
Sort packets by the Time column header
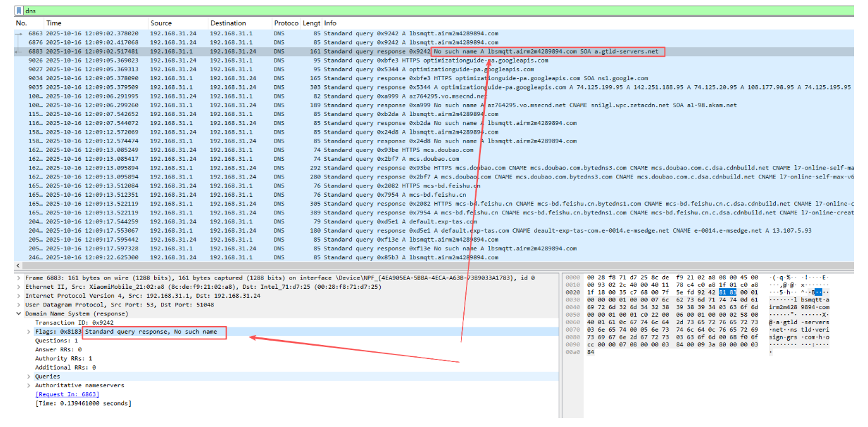[x=54, y=23]
